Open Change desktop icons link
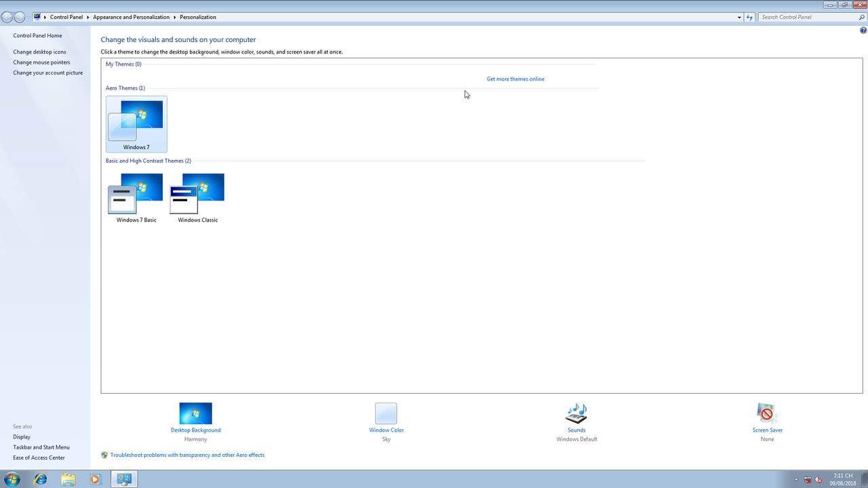Screen dimensions: 868x488 (39, 52)
